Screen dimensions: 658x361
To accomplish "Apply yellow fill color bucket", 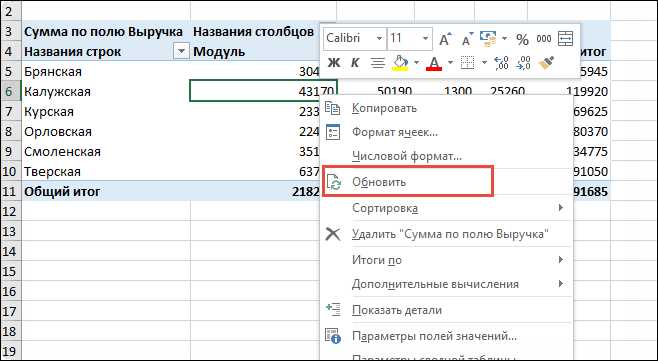I will (x=400, y=63).
